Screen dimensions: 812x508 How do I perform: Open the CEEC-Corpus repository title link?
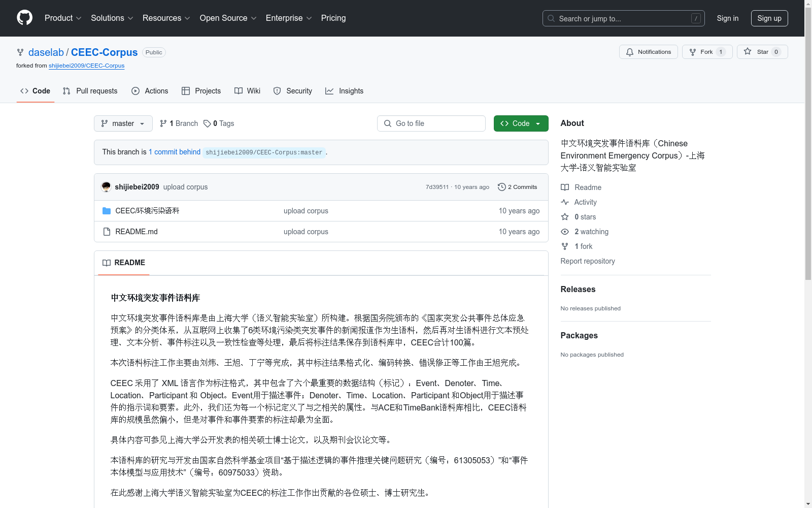105,52
